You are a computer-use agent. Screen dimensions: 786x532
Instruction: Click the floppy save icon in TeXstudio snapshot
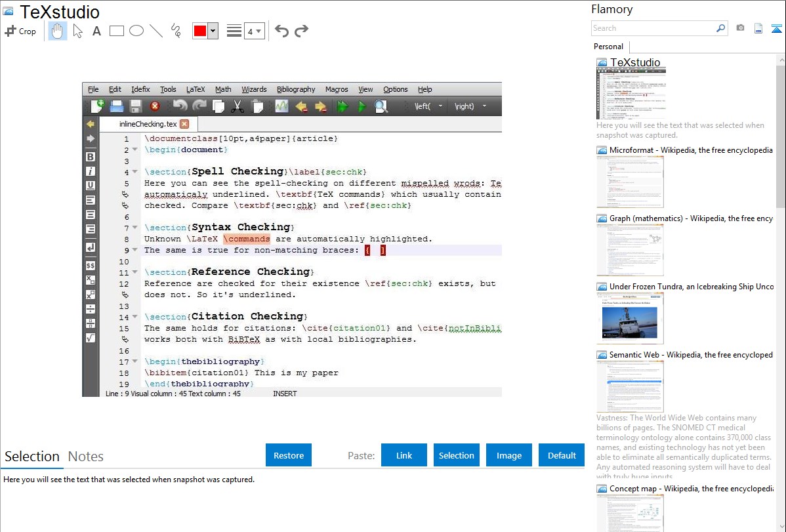click(135, 106)
